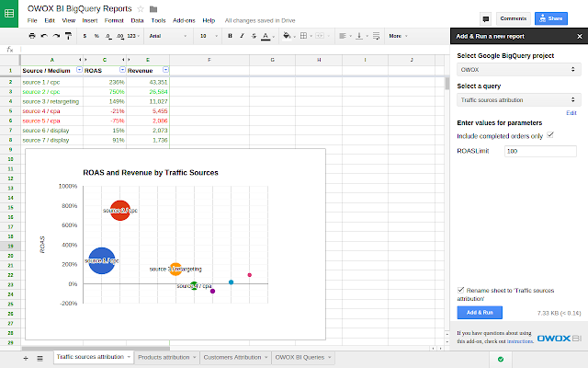Switch to the Products attribution sheet tab
The image size is (588, 368).
click(167, 357)
